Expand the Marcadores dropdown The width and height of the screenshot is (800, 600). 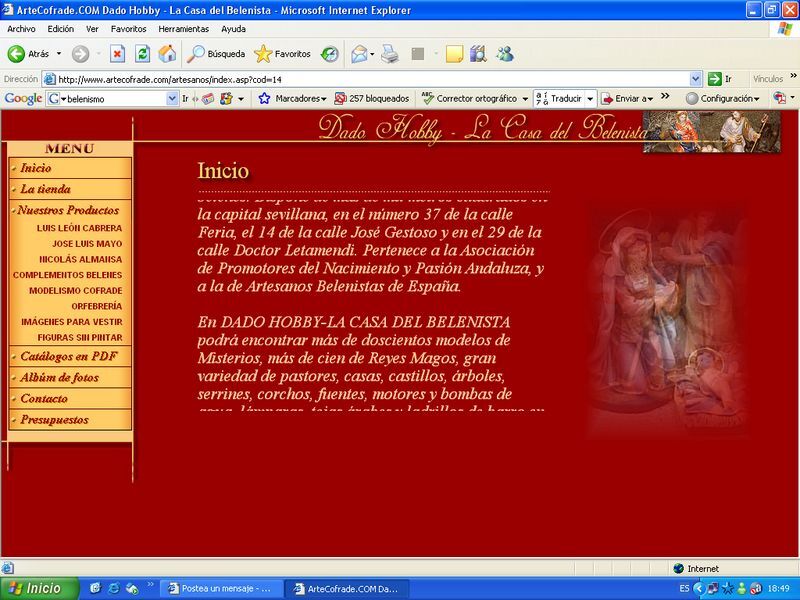coord(293,99)
